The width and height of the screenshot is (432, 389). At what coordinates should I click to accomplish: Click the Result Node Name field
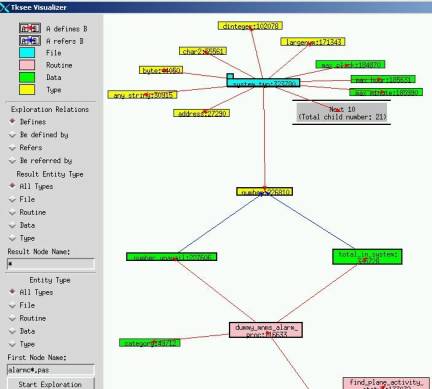point(51,264)
